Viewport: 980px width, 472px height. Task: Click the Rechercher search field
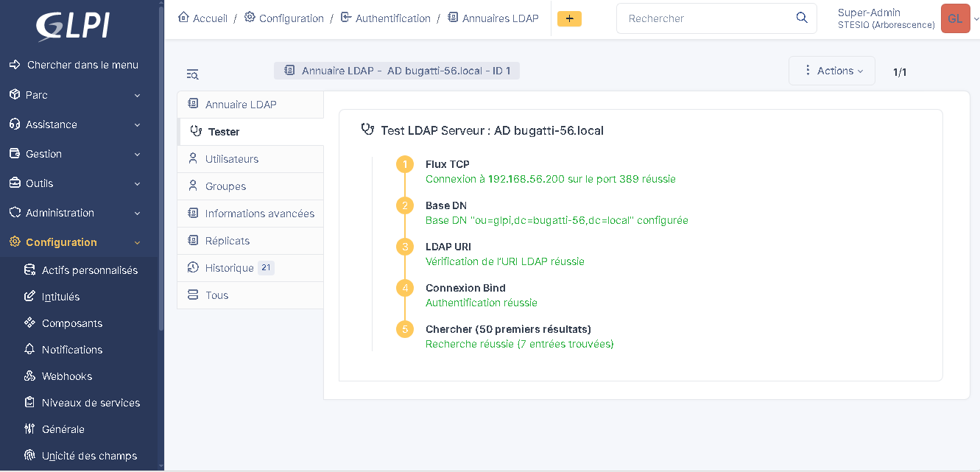point(707,18)
